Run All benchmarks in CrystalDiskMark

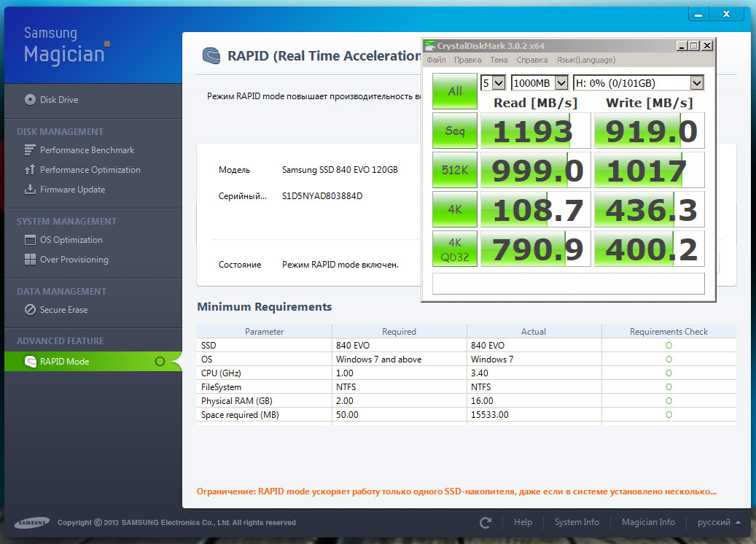(455, 90)
